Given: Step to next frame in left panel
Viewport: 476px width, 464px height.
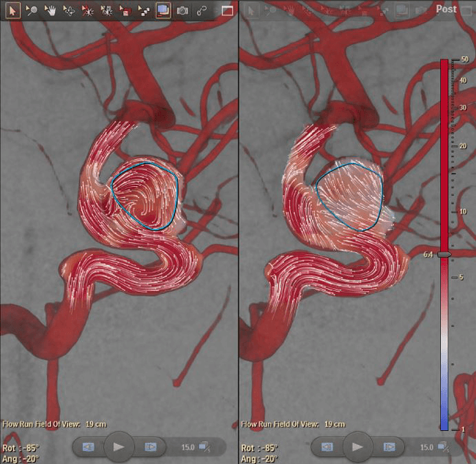Looking at the screenshot, I should 150,446.
